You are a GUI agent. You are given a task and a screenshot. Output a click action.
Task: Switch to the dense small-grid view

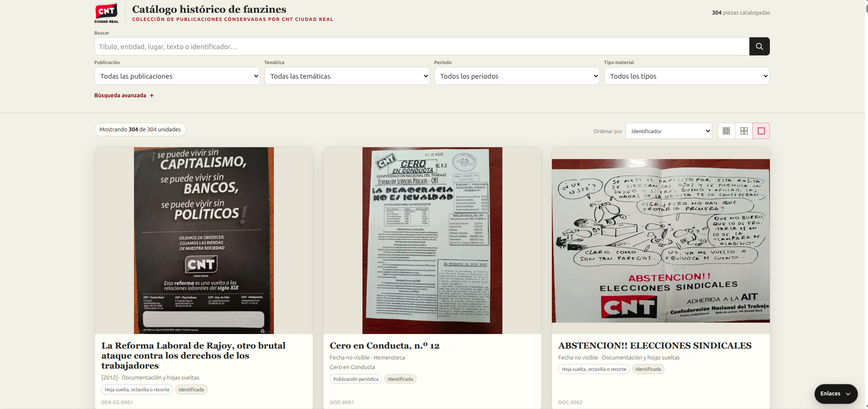click(726, 131)
